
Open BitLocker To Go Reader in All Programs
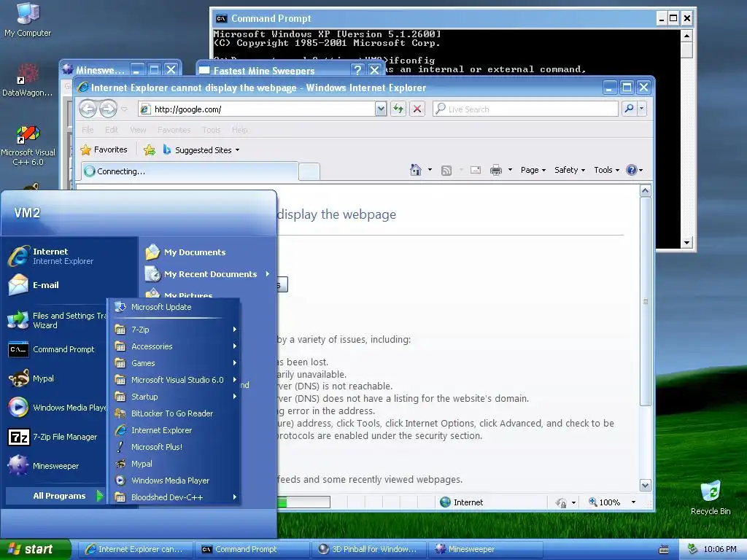pyautogui.click(x=174, y=413)
